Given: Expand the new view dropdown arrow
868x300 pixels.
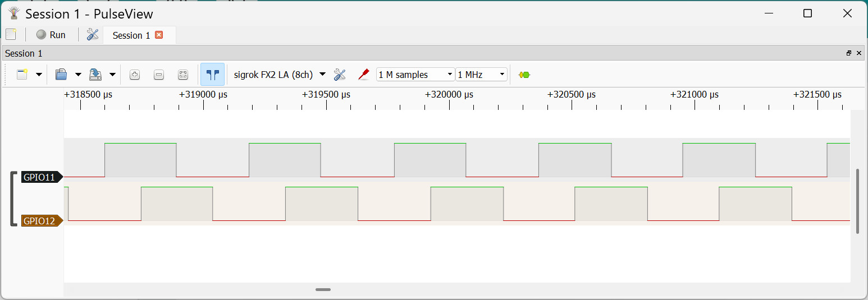Looking at the screenshot, I should tap(39, 75).
